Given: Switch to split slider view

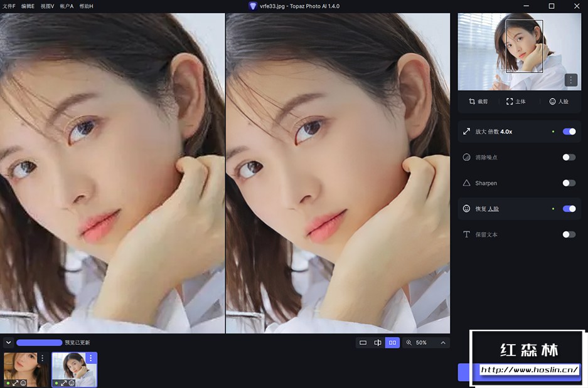Looking at the screenshot, I should point(378,343).
